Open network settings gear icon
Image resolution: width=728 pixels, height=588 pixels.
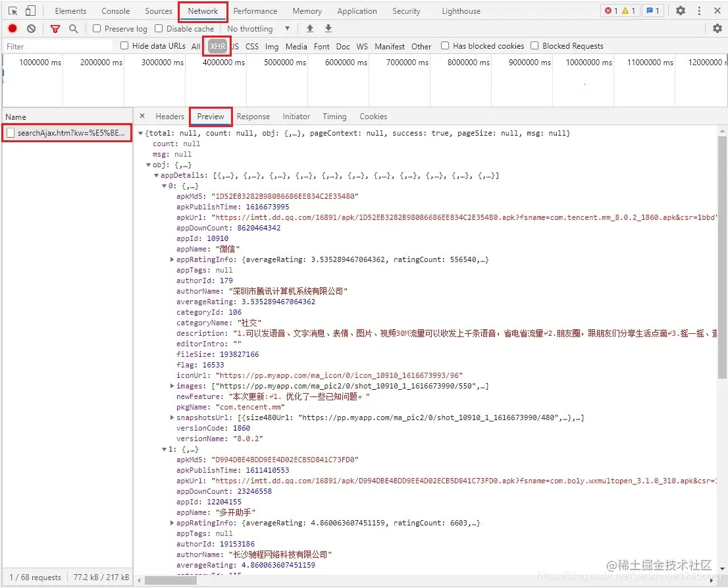717,29
